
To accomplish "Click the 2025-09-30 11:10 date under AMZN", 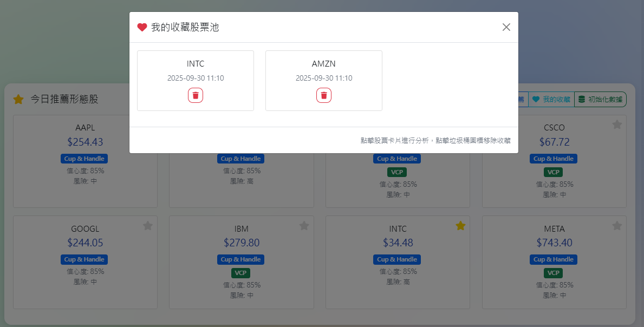I will tap(324, 78).
